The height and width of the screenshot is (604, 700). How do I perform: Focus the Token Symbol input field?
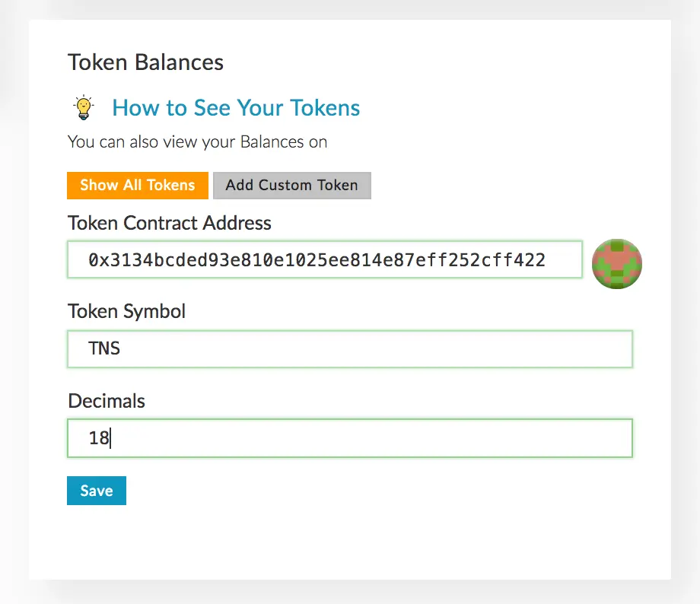(350, 349)
